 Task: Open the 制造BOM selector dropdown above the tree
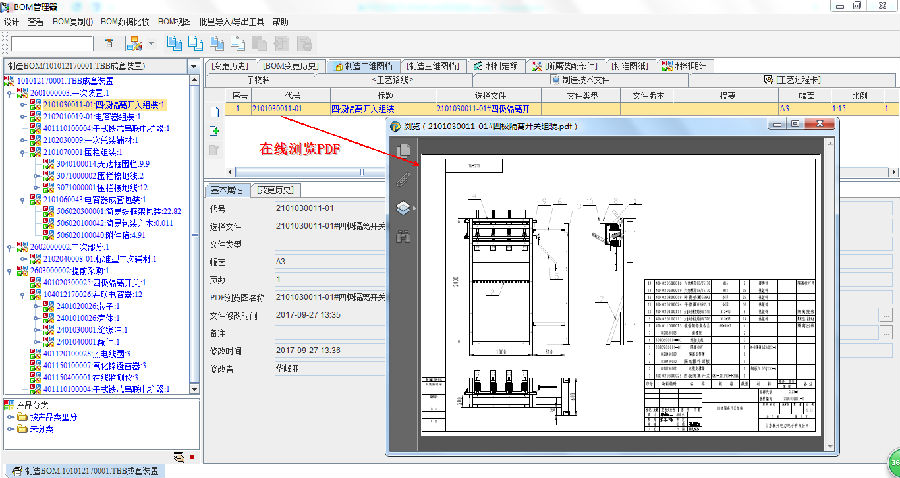193,66
